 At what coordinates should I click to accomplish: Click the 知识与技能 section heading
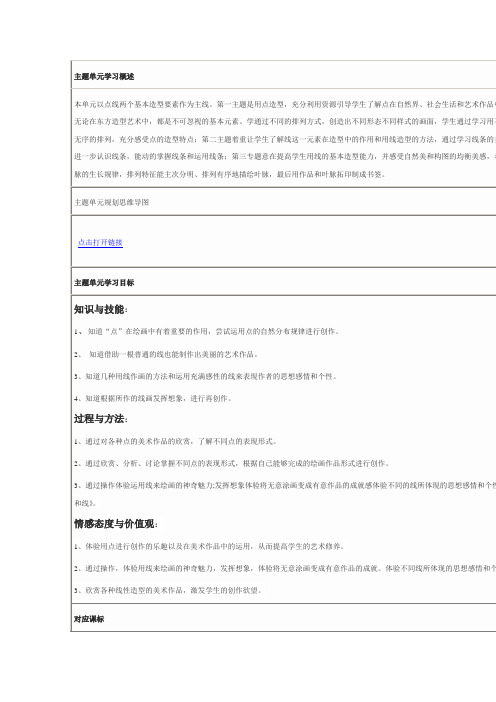coord(100,309)
